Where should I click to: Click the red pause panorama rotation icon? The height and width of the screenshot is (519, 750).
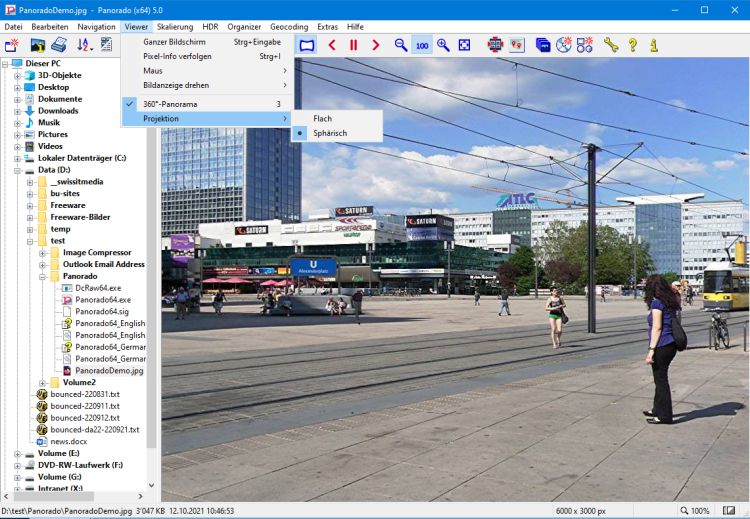[353, 45]
